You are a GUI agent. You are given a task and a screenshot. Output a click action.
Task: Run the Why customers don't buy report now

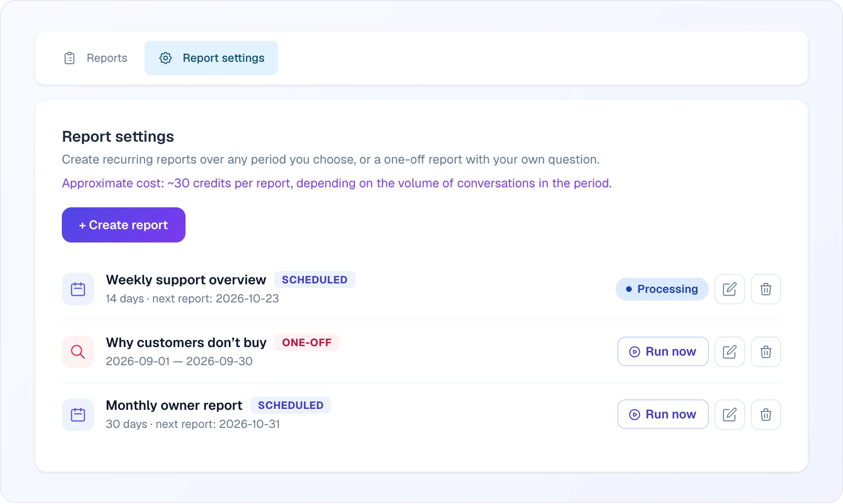pos(663,351)
